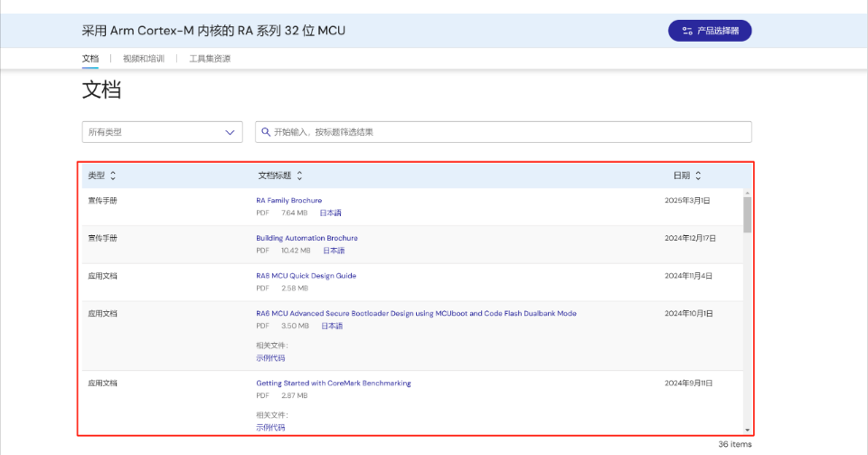Click the date 2024年11月4日
This screenshot has height=455, width=868.
point(689,276)
